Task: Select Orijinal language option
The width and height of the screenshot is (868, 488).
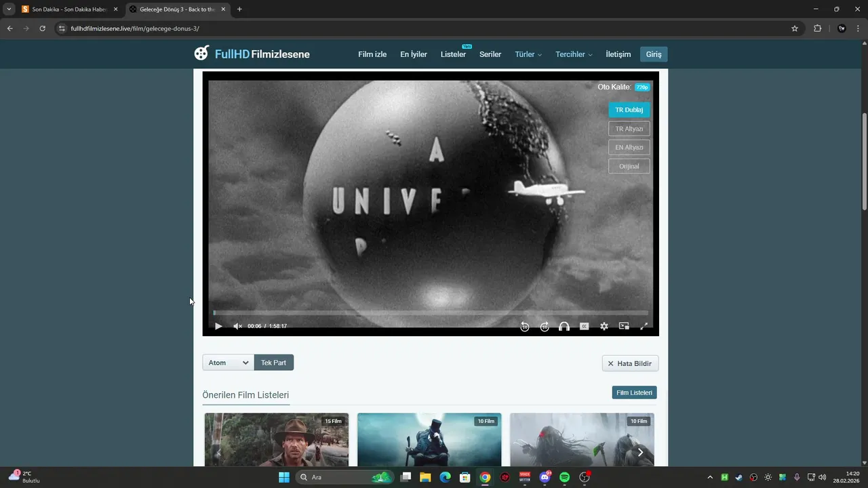Action: click(629, 166)
